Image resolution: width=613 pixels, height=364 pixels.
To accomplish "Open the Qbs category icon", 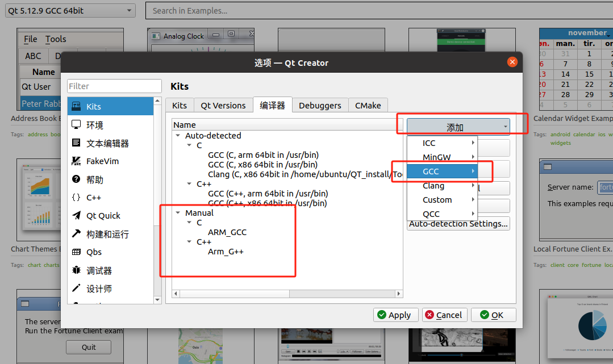I will 76,252.
